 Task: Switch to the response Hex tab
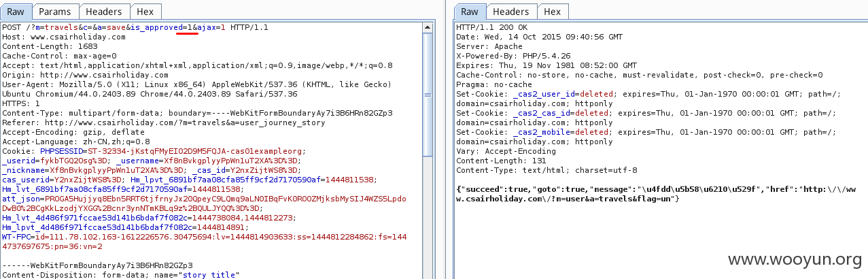coord(552,12)
